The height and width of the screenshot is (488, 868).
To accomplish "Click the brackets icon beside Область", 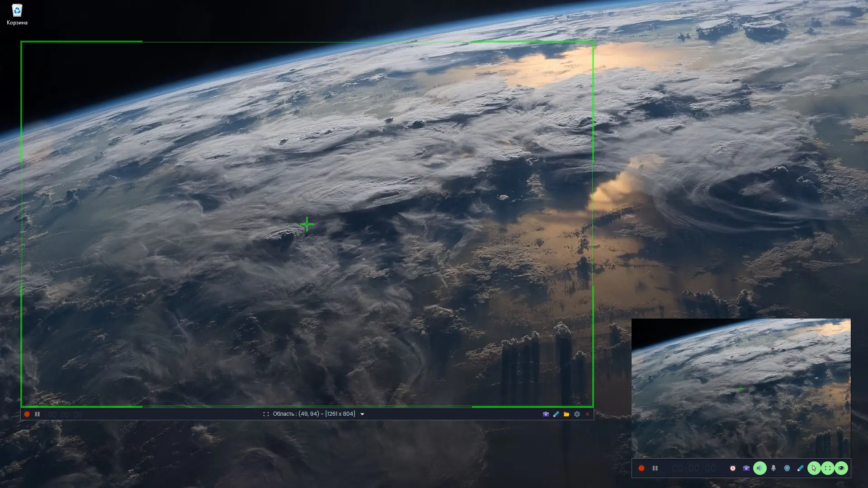I will click(x=266, y=414).
